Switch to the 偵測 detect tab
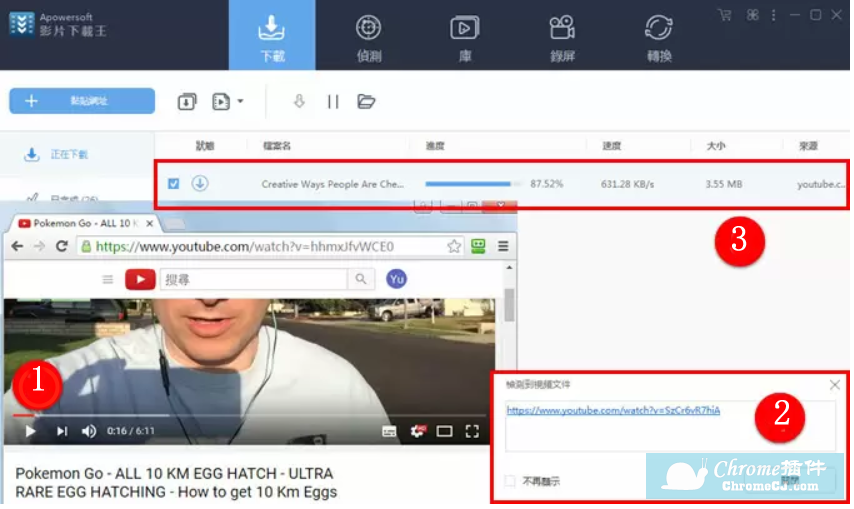Screen dimensions: 854x509 (x=369, y=38)
